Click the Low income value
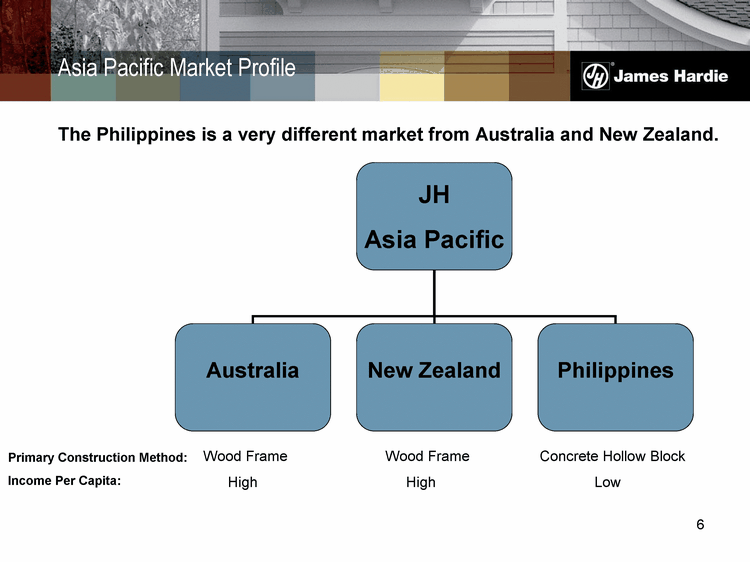The width and height of the screenshot is (750, 562). (x=607, y=482)
